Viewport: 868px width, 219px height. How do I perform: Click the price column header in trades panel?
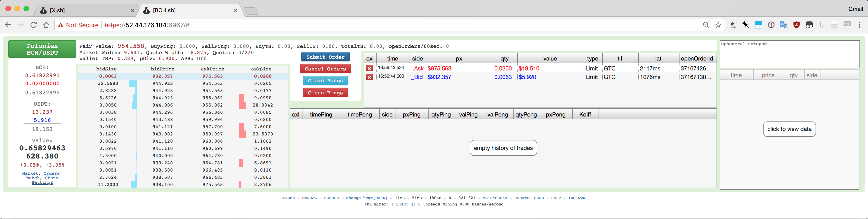coord(768,75)
